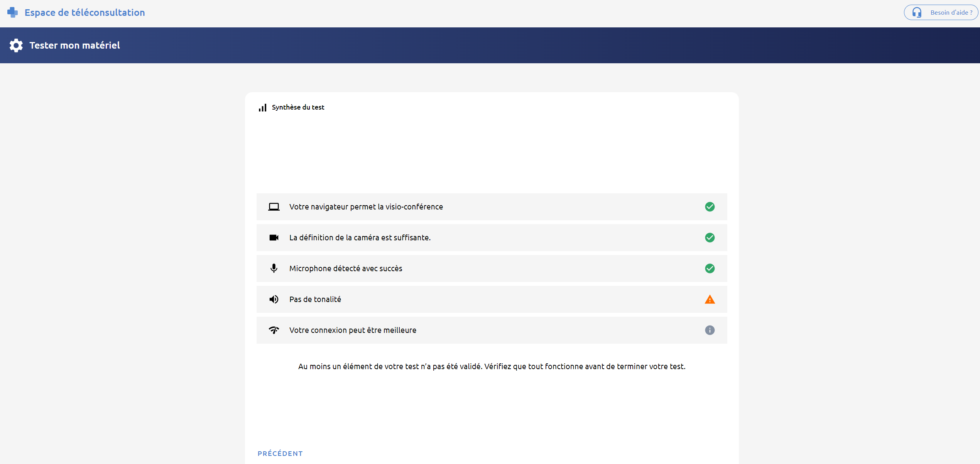Select the Pas de tonalité text
The height and width of the screenshot is (464, 980).
coord(315,299)
